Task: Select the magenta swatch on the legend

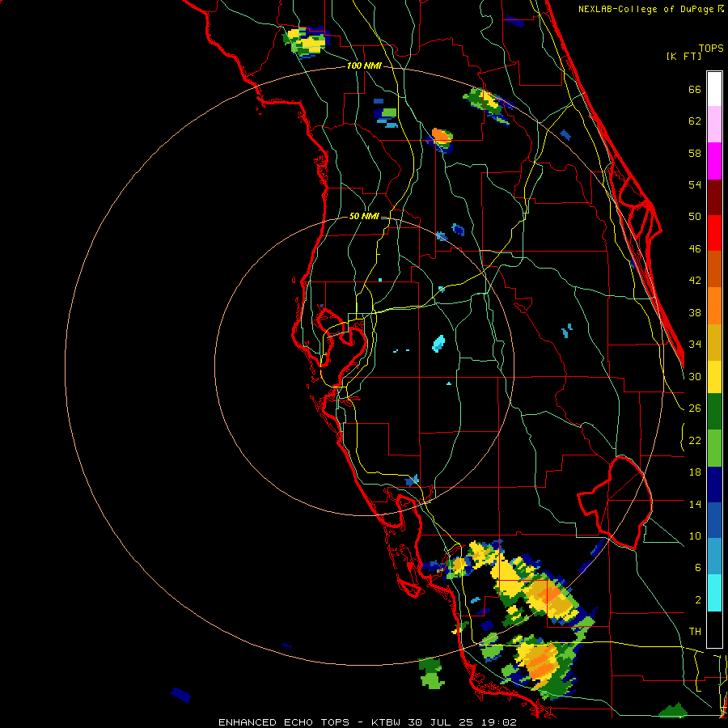Action: tap(714, 161)
